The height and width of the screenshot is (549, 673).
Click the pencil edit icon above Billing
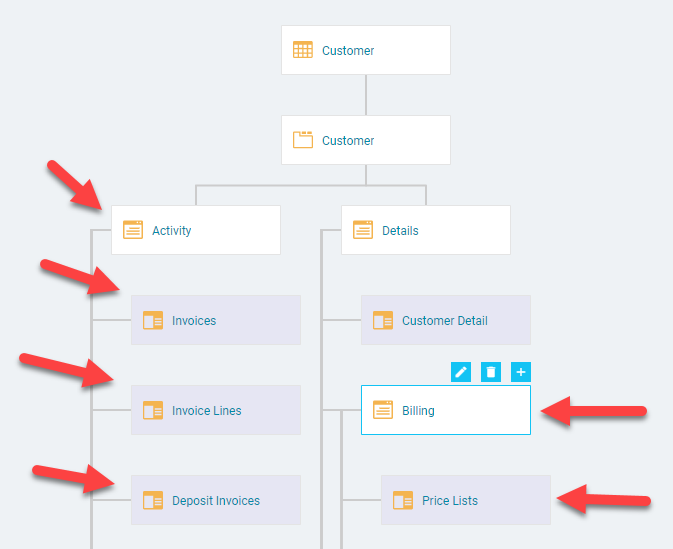pyautogui.click(x=461, y=372)
